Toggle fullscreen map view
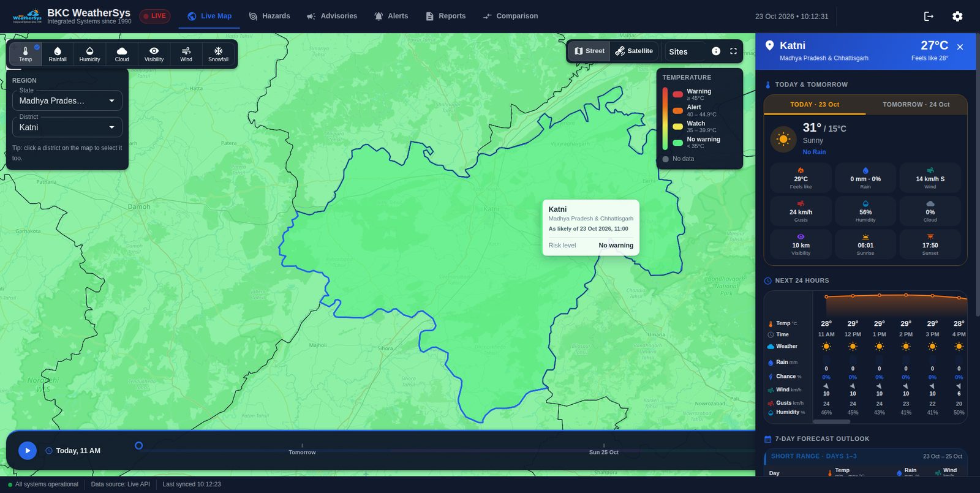 point(733,51)
